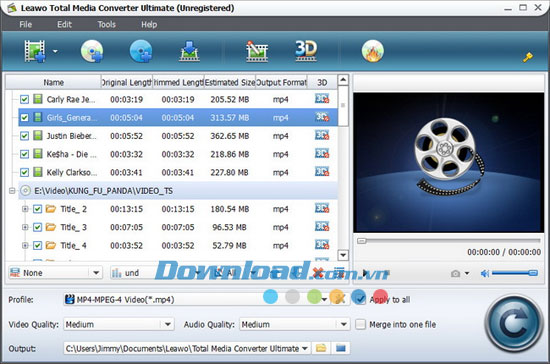Viewport: 550px width, 364px height.
Task: Click the disc icon beside KUNG_FU_PANDA path
Action: (25, 190)
